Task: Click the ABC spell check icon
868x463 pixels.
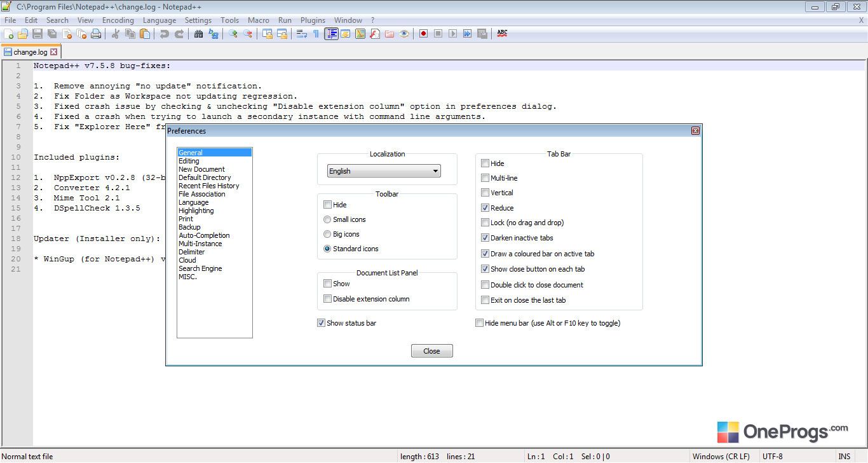Action: [x=502, y=34]
